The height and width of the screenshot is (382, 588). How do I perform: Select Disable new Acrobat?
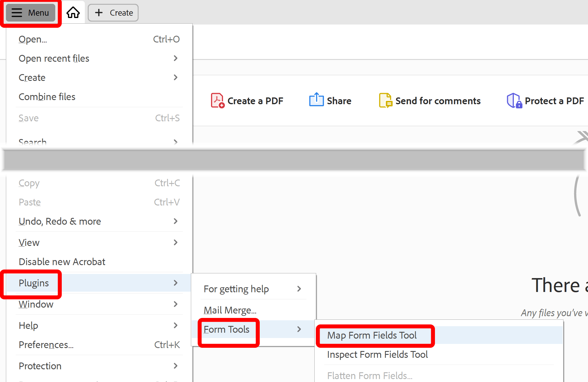99,262
